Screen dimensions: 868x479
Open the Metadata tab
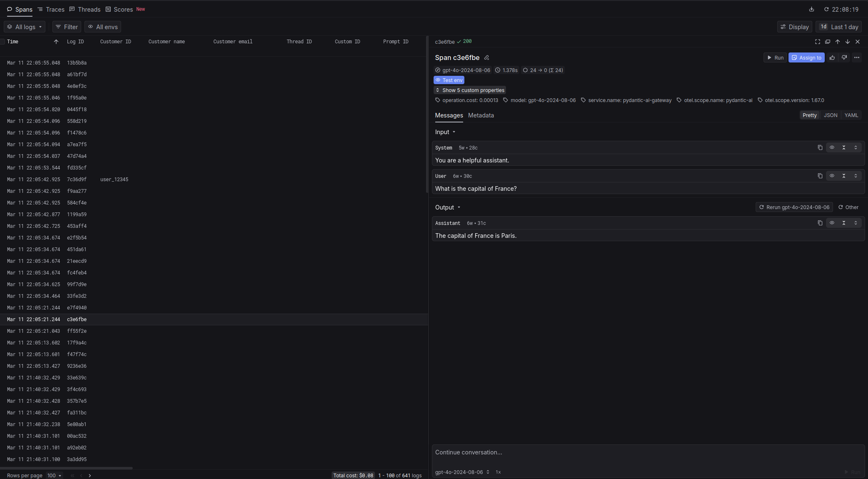[x=481, y=115]
